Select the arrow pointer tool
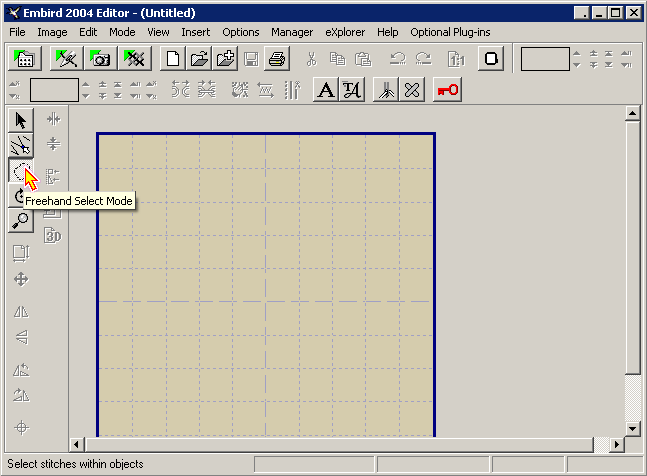 tap(21, 120)
